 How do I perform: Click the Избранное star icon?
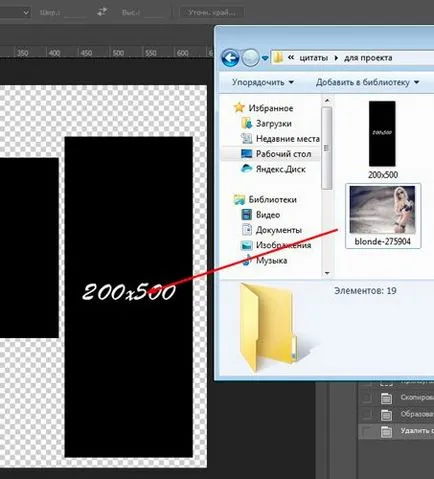click(x=239, y=108)
